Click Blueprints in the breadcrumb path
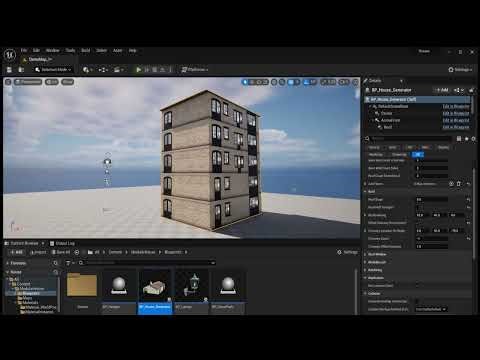Viewport: 480px width, 360px height. pyautogui.click(x=173, y=252)
